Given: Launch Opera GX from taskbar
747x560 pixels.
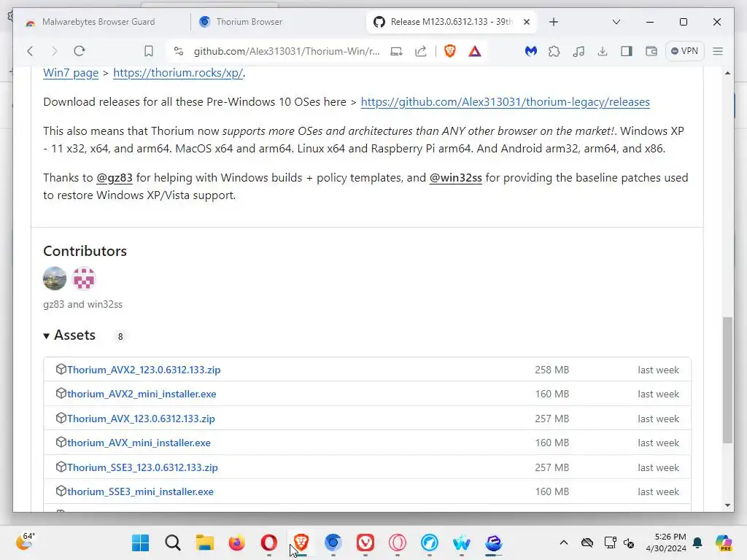Looking at the screenshot, I should [x=398, y=542].
